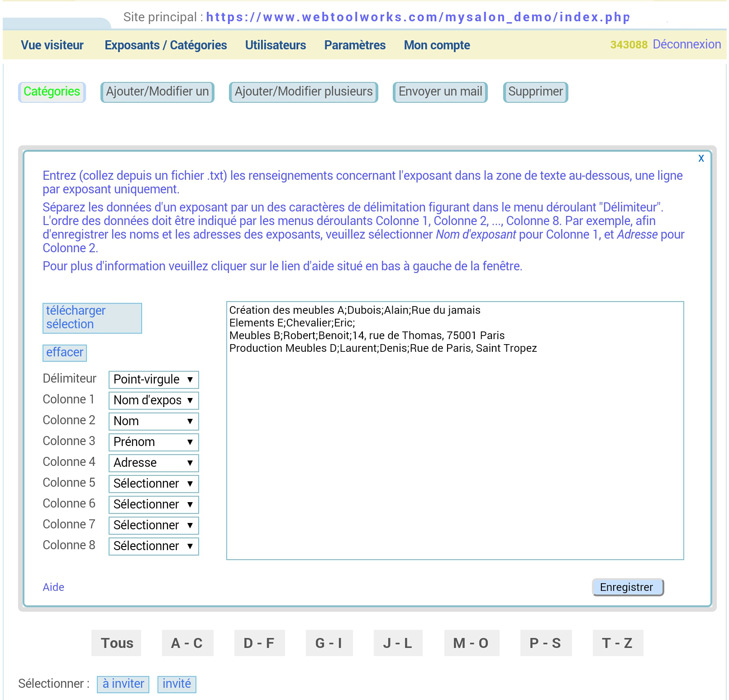Change the Colonne 4 Adresse selection
The width and height of the screenshot is (729, 700).
tap(153, 463)
